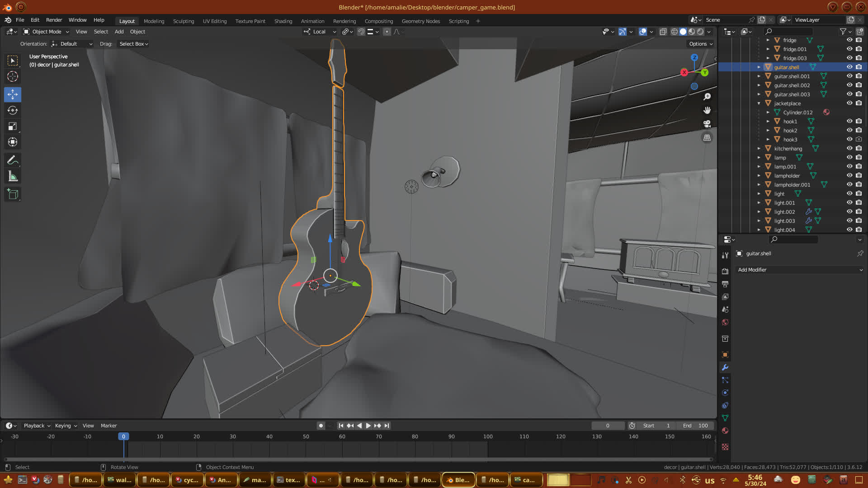Open the Marker menu in timeline

tap(108, 426)
